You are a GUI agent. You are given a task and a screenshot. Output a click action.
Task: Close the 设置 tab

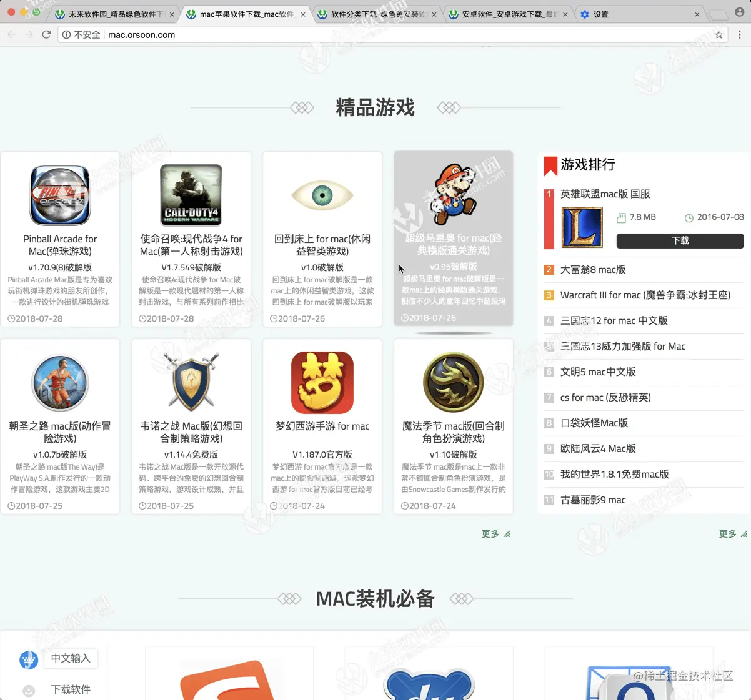(x=697, y=14)
